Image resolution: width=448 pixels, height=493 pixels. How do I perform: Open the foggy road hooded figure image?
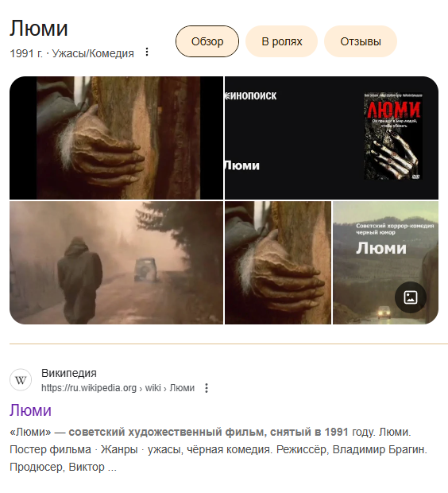pos(116,263)
